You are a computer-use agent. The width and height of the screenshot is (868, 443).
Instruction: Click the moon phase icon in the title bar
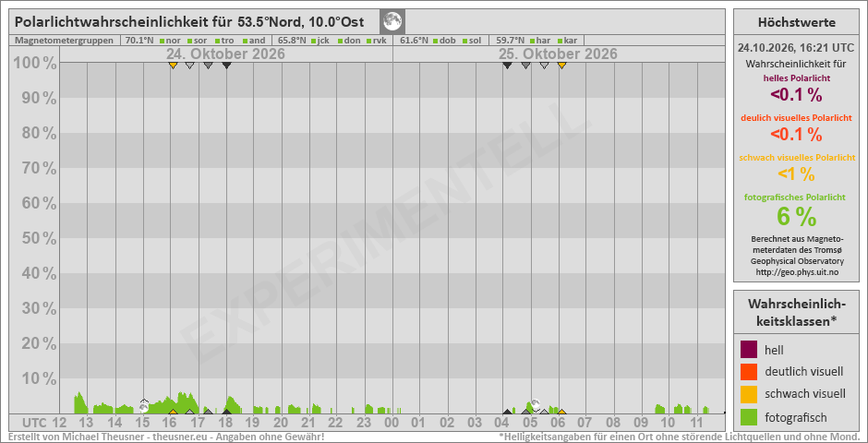pyautogui.click(x=393, y=22)
